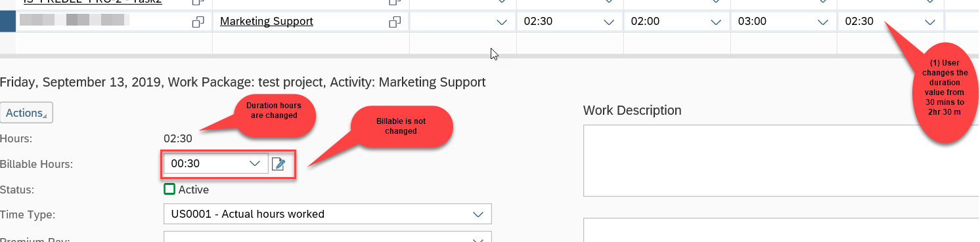This screenshot has height=242, width=980.
Task: Open the last 02:30 duration dropdown arrow
Action: tap(930, 22)
